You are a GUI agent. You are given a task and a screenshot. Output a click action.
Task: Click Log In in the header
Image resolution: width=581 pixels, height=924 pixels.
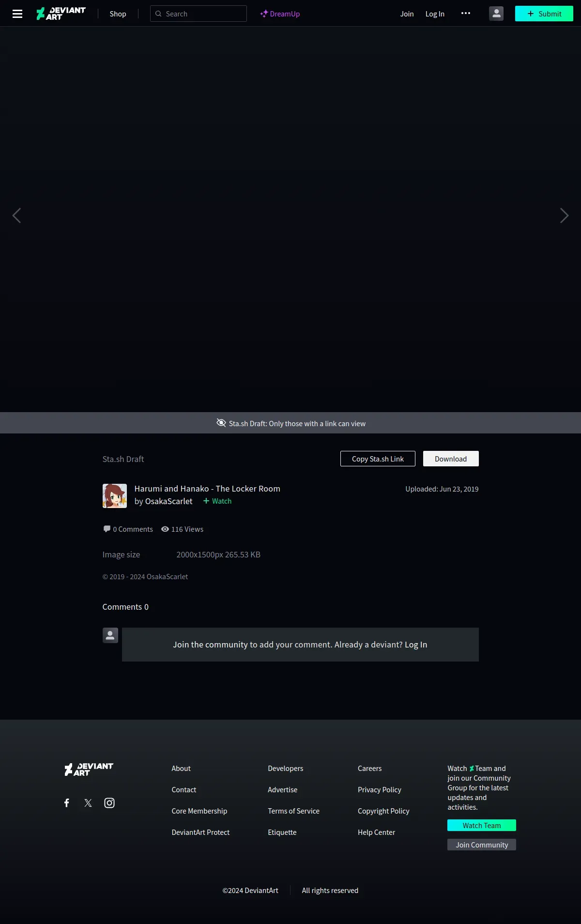click(435, 14)
